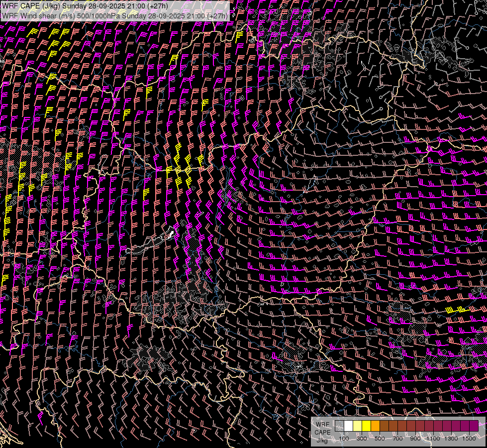Click the empty first CAPE legend swatch
This screenshot has height=448, width=487.
(339, 426)
